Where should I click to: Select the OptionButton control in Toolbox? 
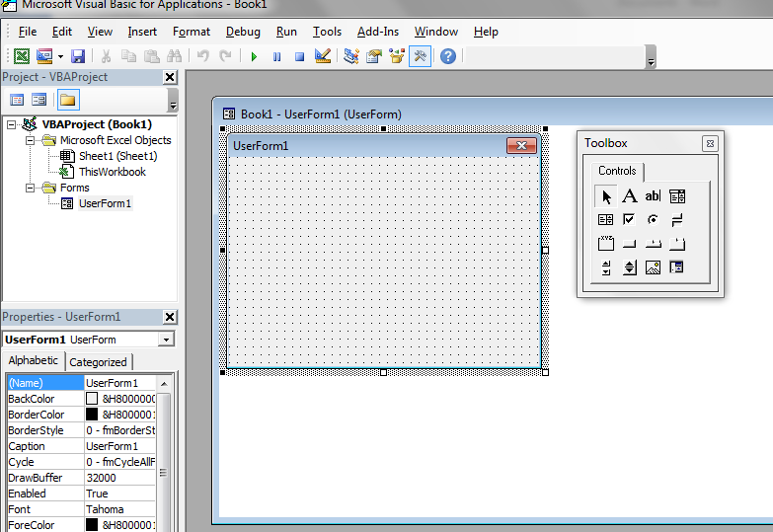pyautogui.click(x=653, y=220)
